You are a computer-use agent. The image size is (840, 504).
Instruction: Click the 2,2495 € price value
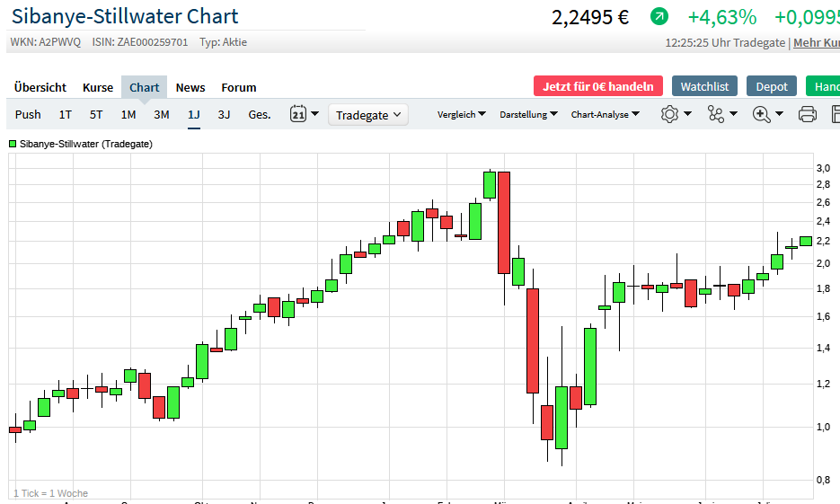[x=590, y=17]
